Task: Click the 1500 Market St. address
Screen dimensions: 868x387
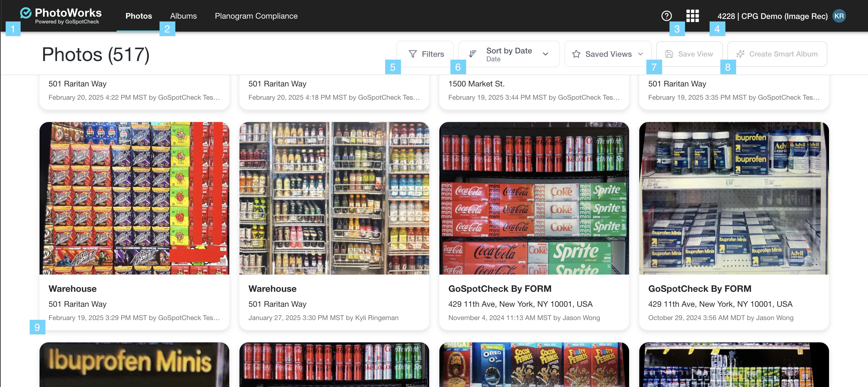Action: click(x=476, y=84)
